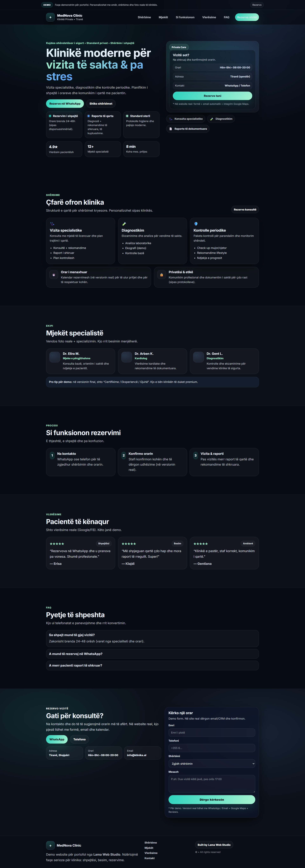Click the footer MedNova plus logo icon

coord(50,845)
